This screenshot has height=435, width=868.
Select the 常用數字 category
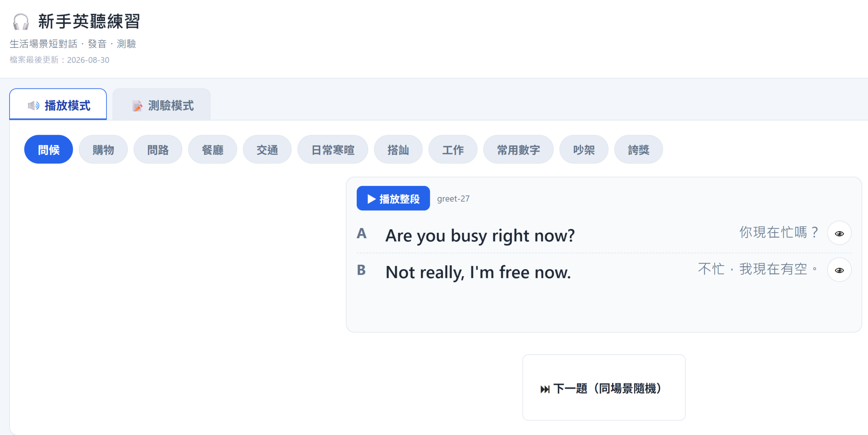tap(518, 150)
